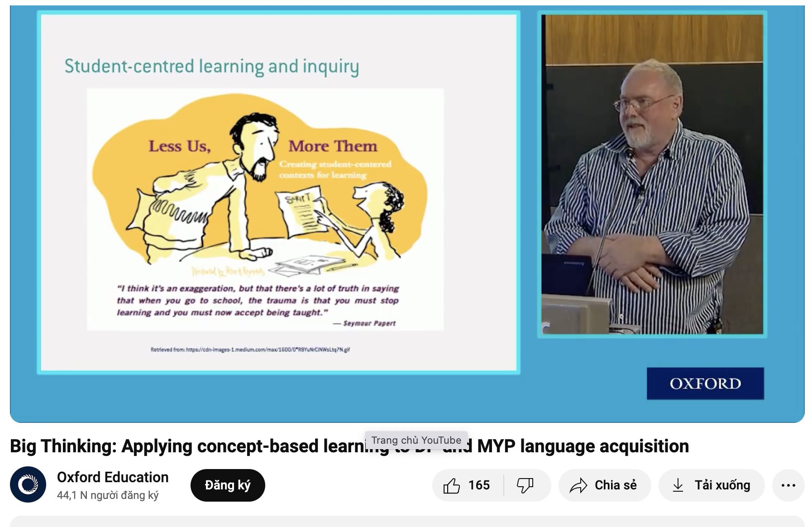Visit the Oxford Education channel name link
The image size is (812, 527).
(x=113, y=477)
